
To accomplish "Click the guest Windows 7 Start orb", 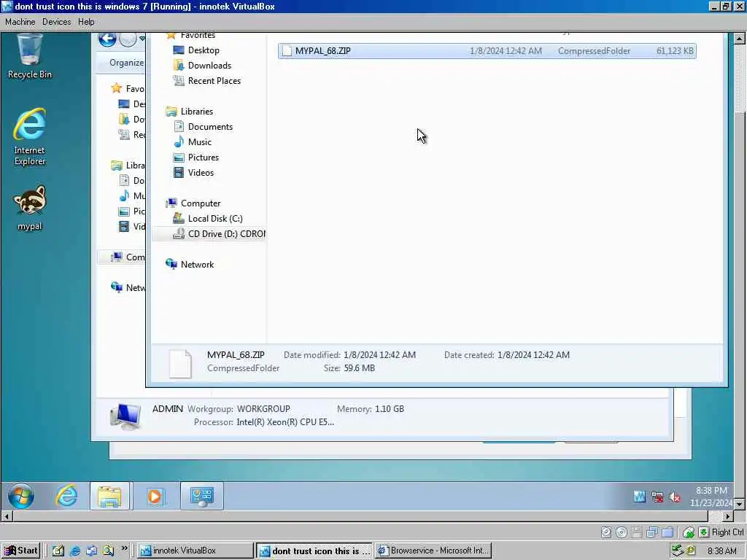I will pyautogui.click(x=20, y=496).
